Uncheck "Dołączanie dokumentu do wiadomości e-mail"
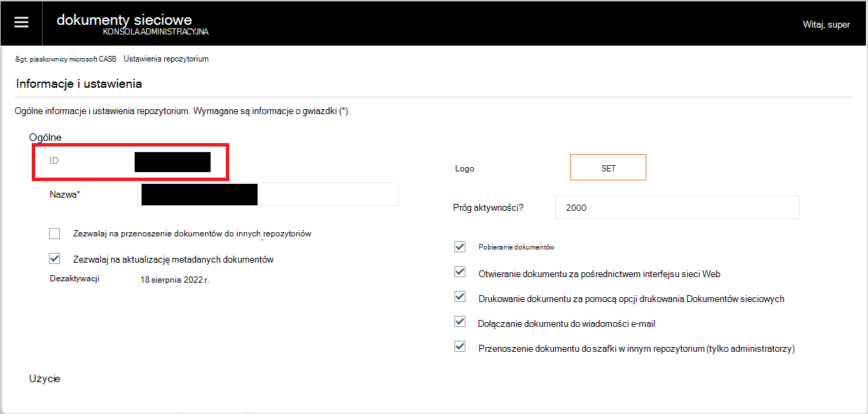The width and height of the screenshot is (868, 414). point(460,321)
